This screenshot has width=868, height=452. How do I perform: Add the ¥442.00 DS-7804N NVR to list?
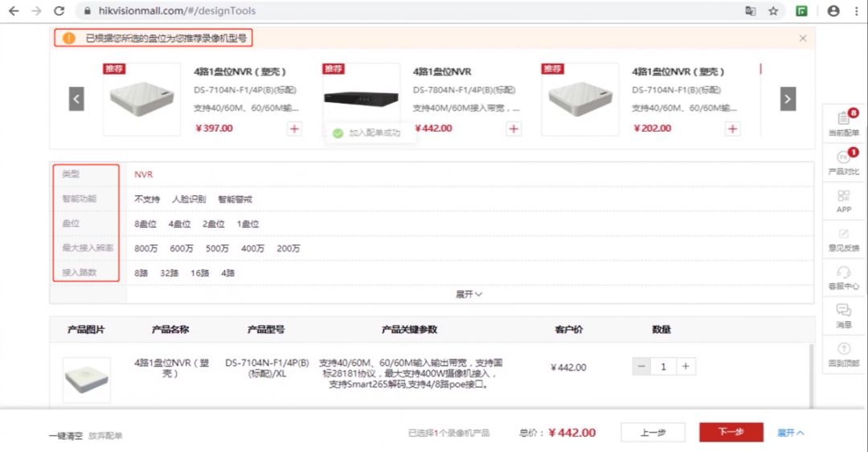[x=514, y=129]
